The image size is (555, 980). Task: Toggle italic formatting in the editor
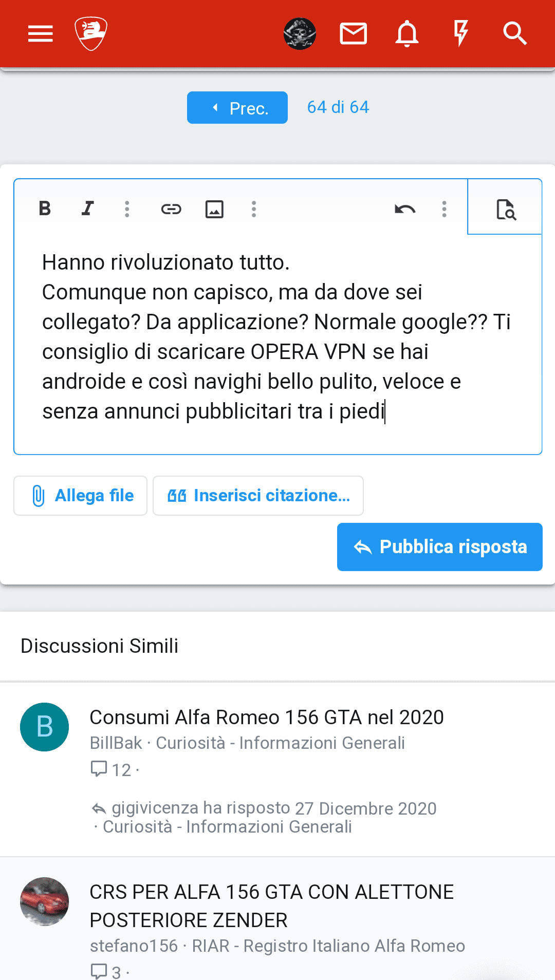88,209
